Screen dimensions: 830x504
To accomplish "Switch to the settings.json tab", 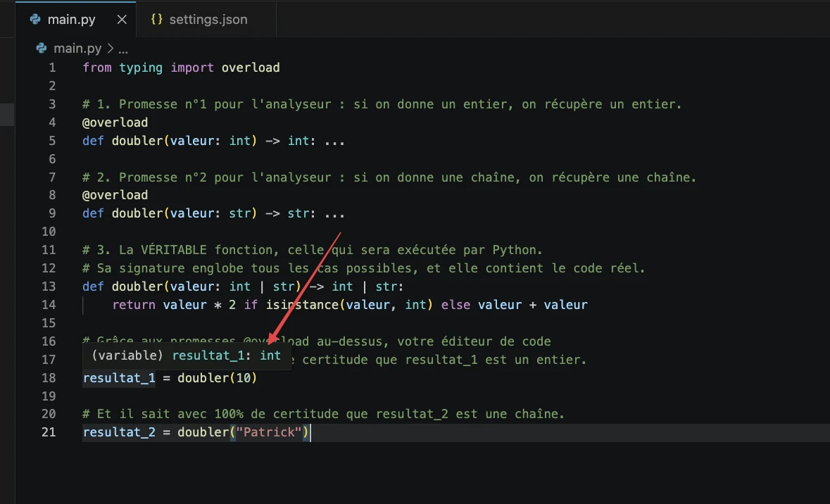I will [208, 20].
